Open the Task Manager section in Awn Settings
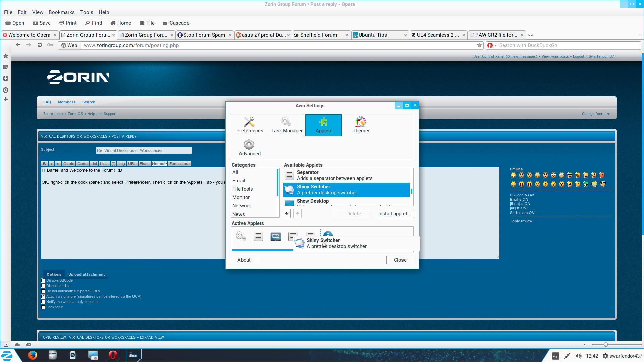 (287, 125)
